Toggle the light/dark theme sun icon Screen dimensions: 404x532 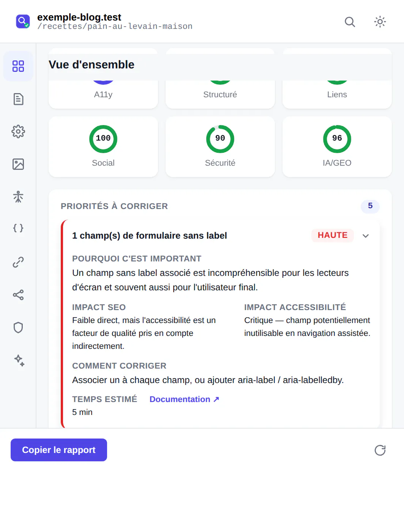pyautogui.click(x=380, y=22)
